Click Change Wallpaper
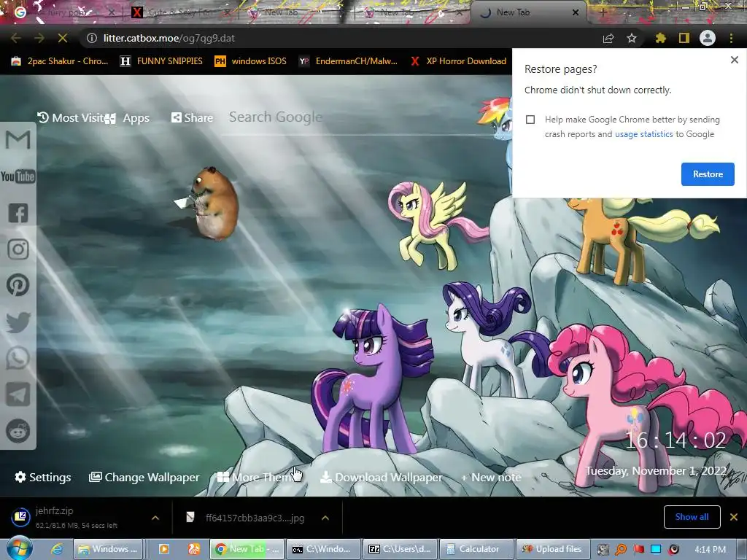Viewport: 747px width, 560px height. (144, 477)
